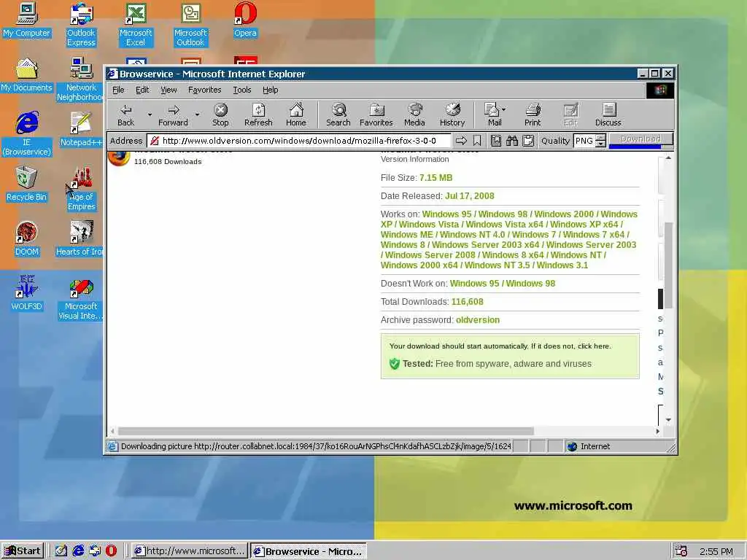This screenshot has height=560, width=747.
Task: Select the Recycle Bin icon
Action: click(x=27, y=184)
